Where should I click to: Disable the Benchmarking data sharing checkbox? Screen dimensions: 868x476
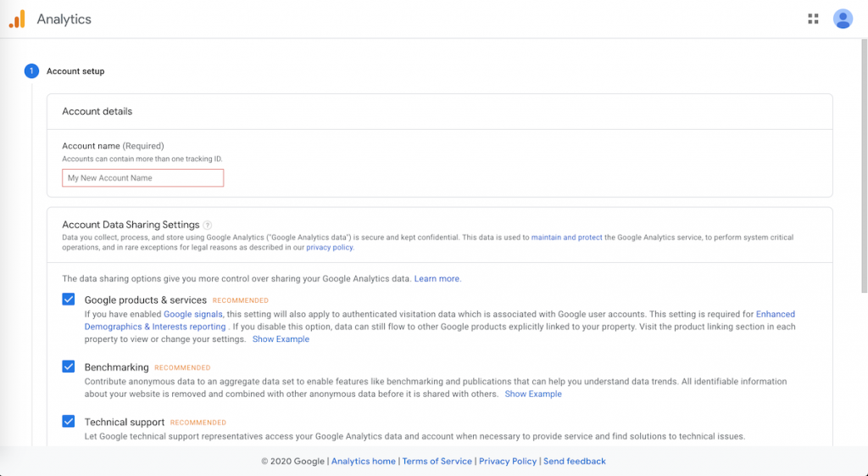(69, 367)
